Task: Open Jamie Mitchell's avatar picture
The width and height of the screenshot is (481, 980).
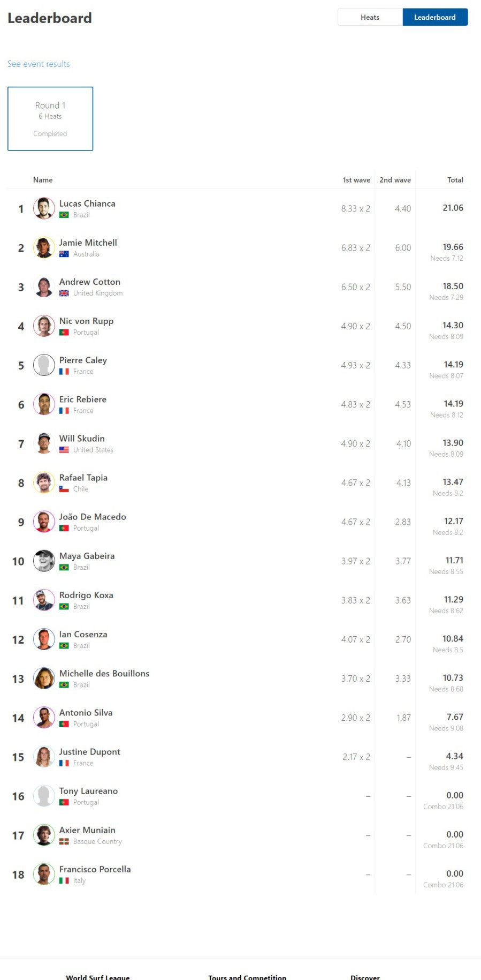Action: tap(44, 247)
